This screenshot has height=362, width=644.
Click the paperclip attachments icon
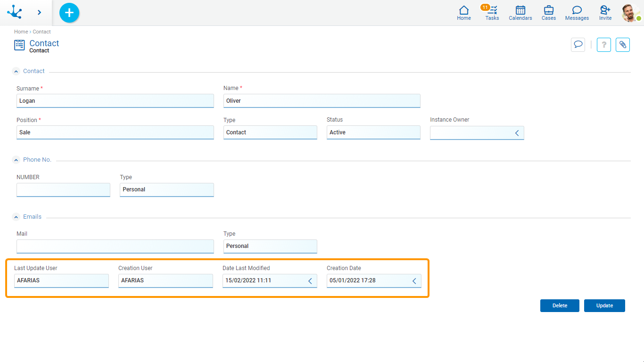coord(622,45)
